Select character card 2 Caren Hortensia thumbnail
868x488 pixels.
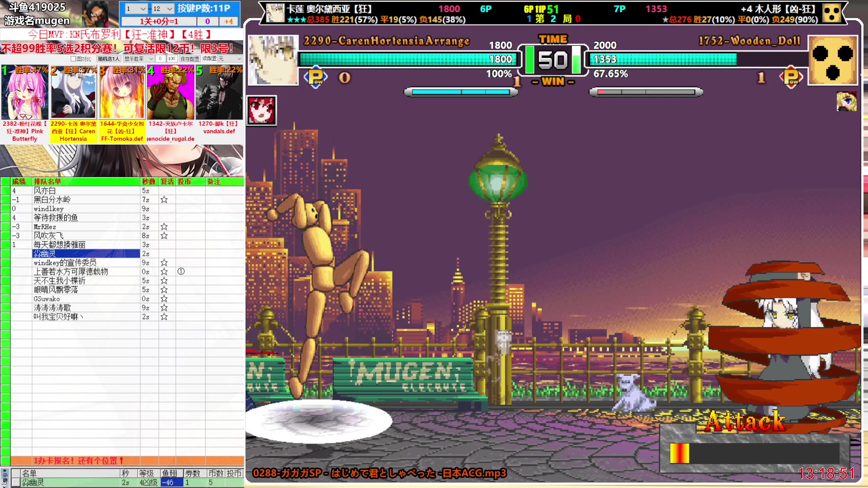pos(73,93)
